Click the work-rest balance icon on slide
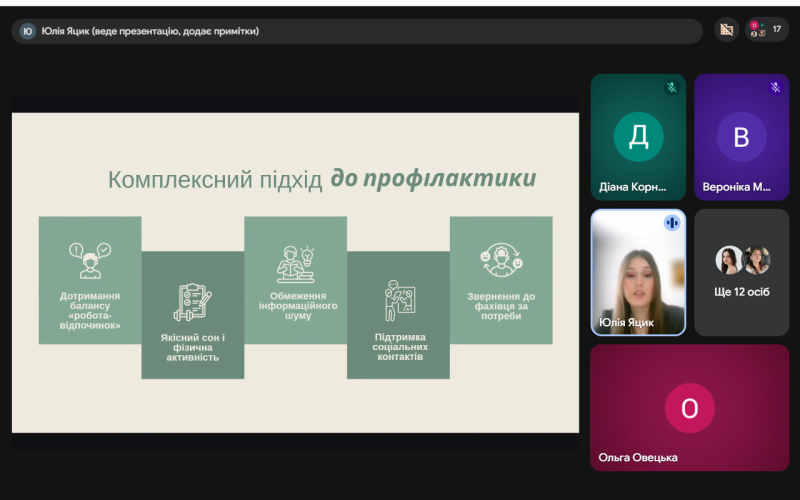800x500 pixels. coord(89,260)
